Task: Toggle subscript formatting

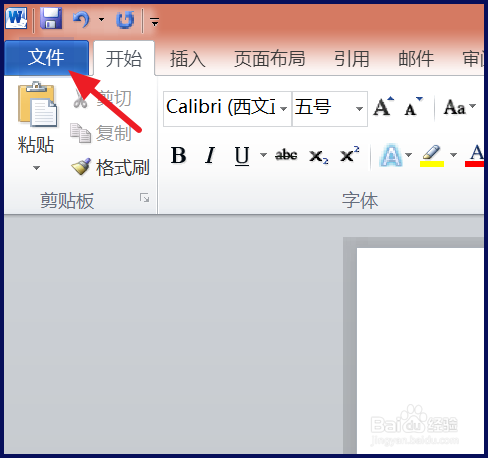Action: coord(319,156)
